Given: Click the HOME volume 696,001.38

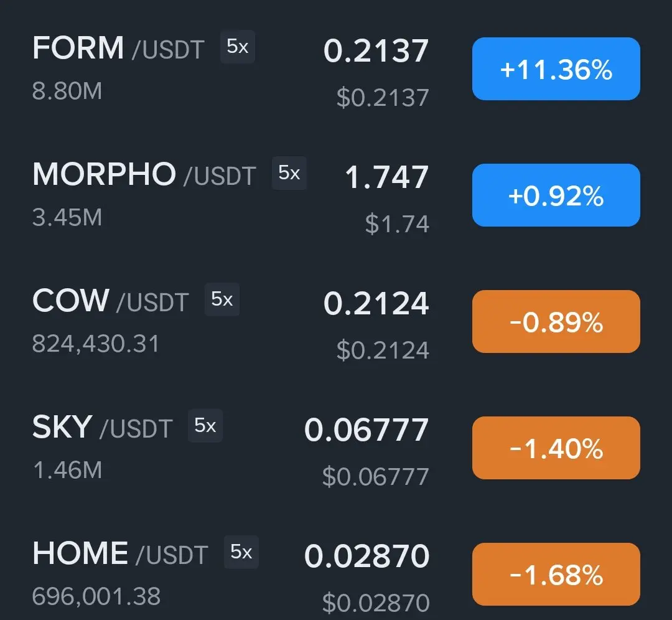Looking at the screenshot, I should 96,596.
